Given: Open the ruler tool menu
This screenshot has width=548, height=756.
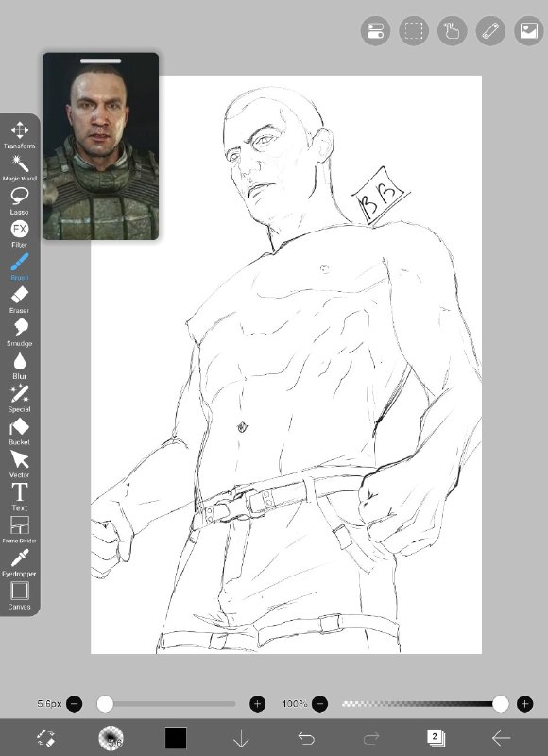Looking at the screenshot, I should pos(490,31).
